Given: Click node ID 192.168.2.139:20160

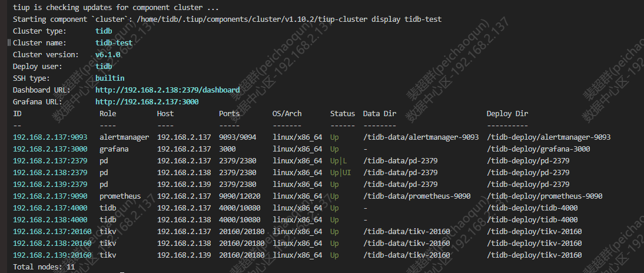Looking at the screenshot, I should pos(52,255).
